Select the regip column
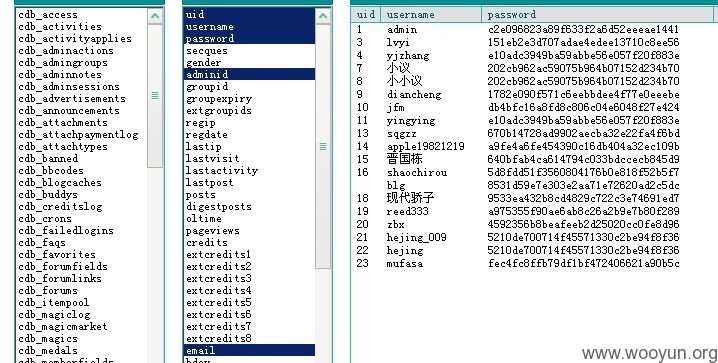Viewport: 718px width, 363px height. (x=201, y=123)
